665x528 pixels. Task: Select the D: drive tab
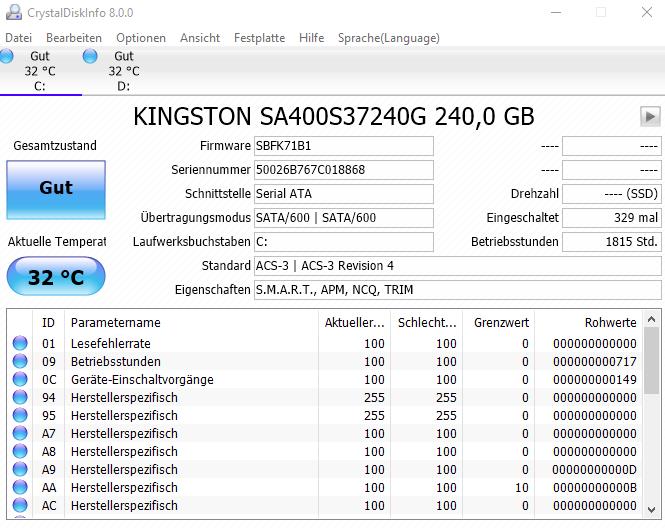pos(124,71)
